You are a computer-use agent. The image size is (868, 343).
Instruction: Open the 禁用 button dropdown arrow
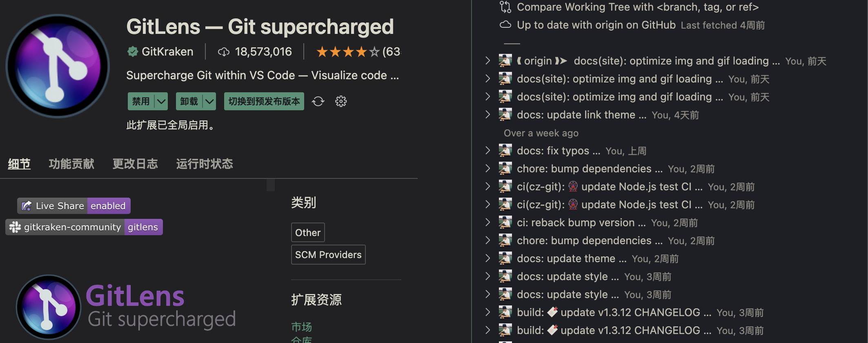(x=161, y=101)
